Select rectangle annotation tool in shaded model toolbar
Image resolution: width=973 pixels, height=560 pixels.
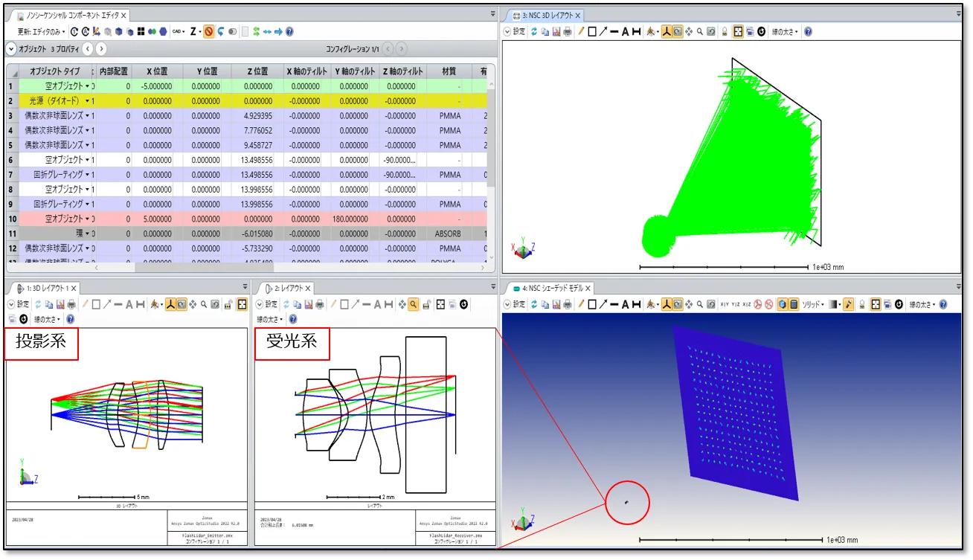(592, 304)
